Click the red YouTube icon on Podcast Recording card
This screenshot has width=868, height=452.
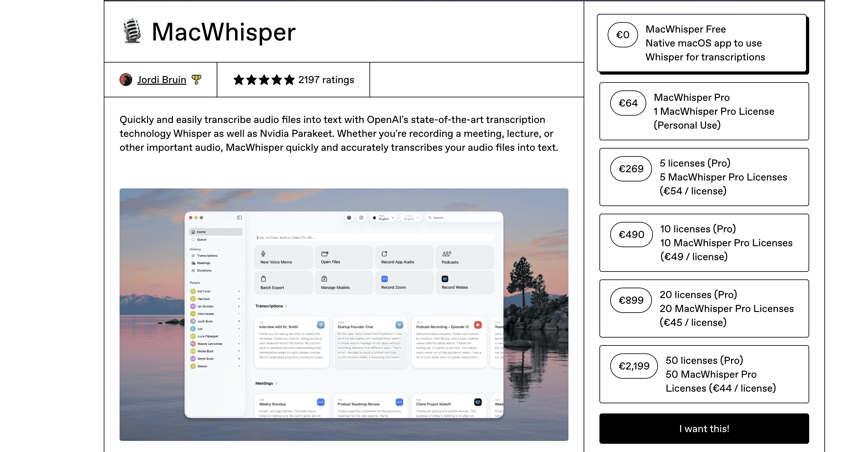click(x=478, y=325)
